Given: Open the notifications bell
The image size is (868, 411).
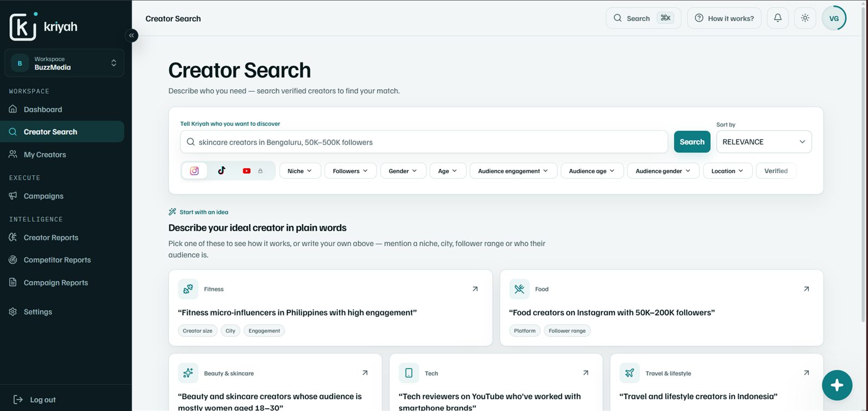Looking at the screenshot, I should pyautogui.click(x=777, y=18).
